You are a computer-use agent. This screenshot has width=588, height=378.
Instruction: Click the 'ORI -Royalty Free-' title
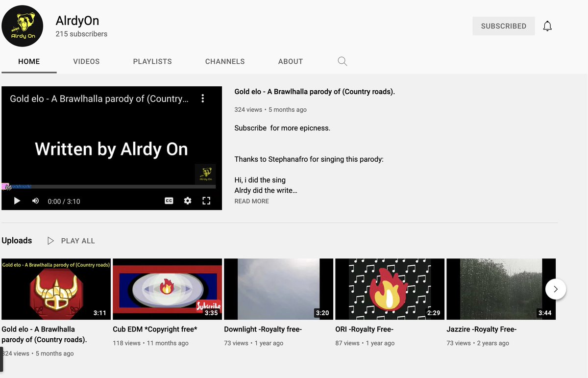pos(364,329)
